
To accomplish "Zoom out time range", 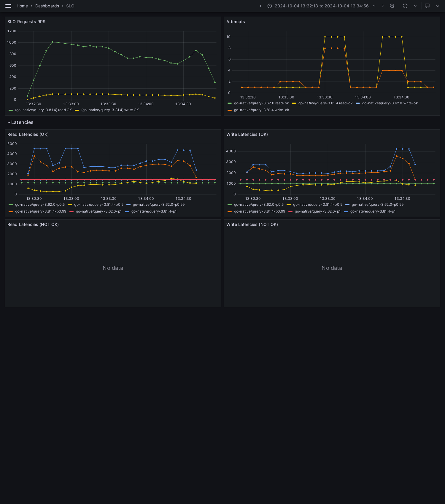I will pyautogui.click(x=392, y=6).
